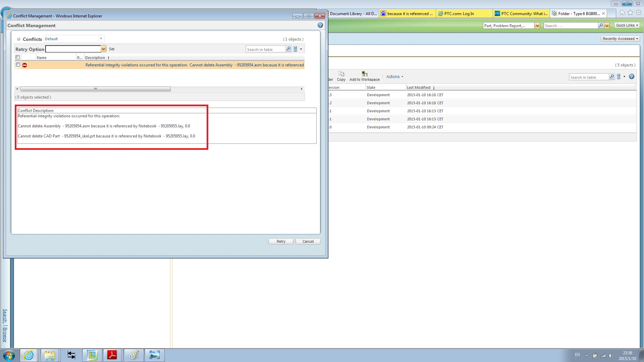
Task: Click the Copy toolbar icon
Action: coord(341,74)
